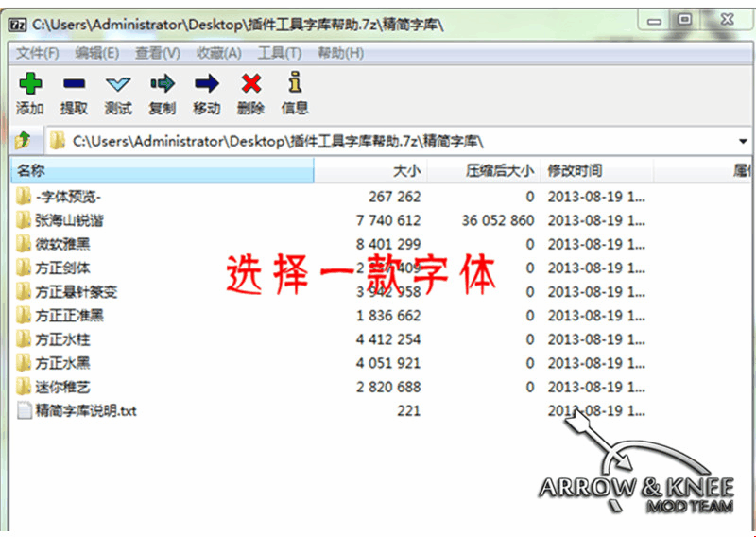Select folder icon of 方正悬针篆变
756x537 pixels.
[x=23, y=292]
